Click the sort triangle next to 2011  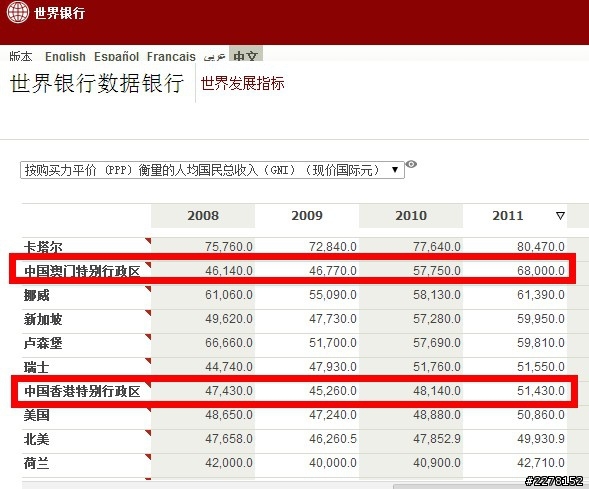560,216
